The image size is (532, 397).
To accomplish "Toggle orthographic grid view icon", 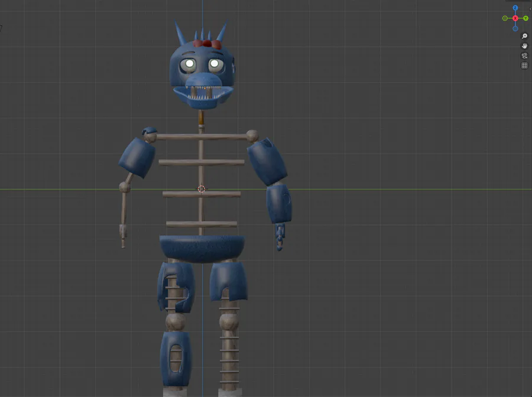I will coord(524,66).
